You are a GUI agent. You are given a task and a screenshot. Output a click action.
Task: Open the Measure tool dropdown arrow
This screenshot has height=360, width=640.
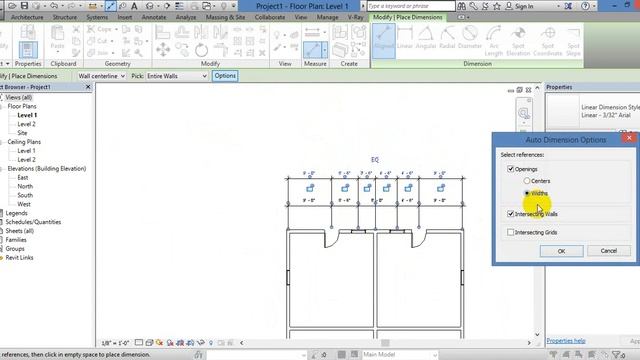325,50
